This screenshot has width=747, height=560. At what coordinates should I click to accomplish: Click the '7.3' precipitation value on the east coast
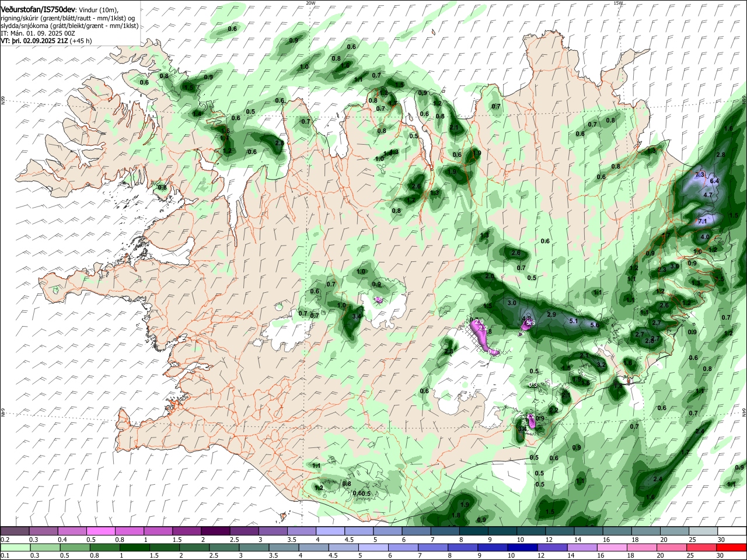tap(700, 174)
